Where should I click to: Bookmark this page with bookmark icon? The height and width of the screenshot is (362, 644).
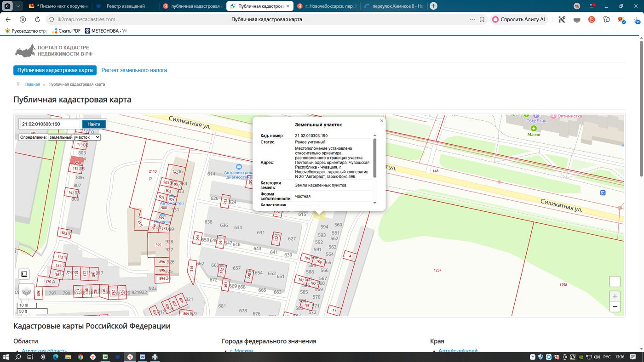(x=482, y=20)
